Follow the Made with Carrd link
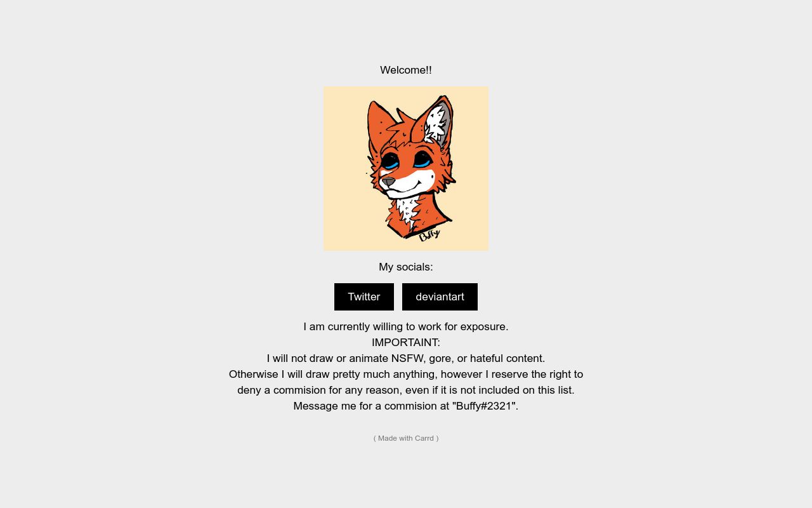Image resolution: width=812 pixels, height=508 pixels. point(406,438)
